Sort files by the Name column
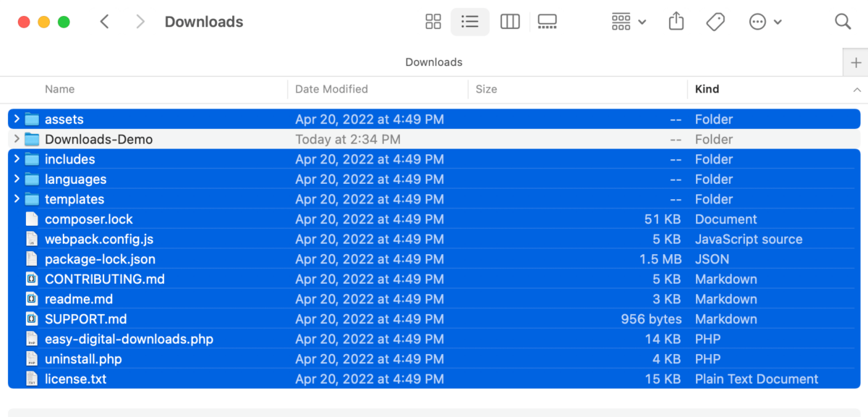The width and height of the screenshot is (868, 417). pyautogui.click(x=59, y=89)
